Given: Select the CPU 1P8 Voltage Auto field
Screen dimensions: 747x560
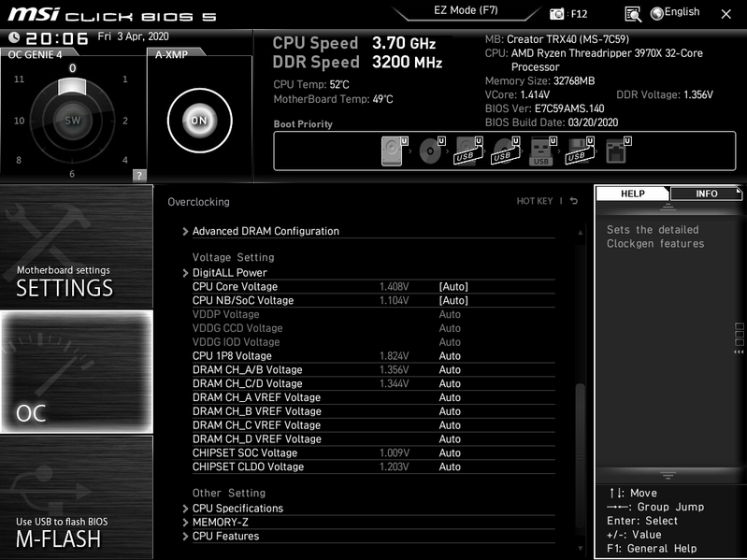Looking at the screenshot, I should tap(450, 355).
